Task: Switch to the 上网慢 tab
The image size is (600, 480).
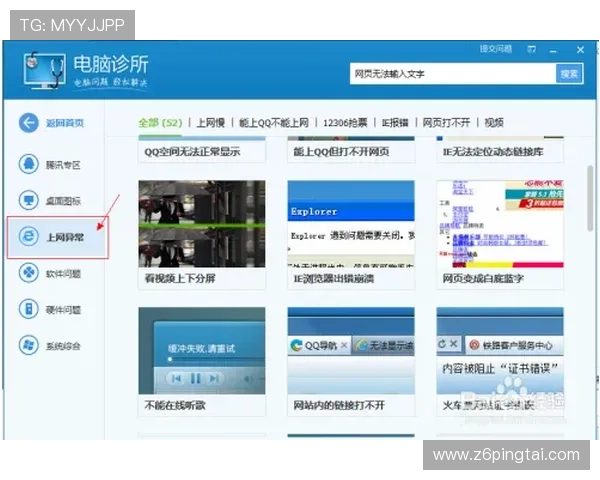Action: tap(210, 122)
